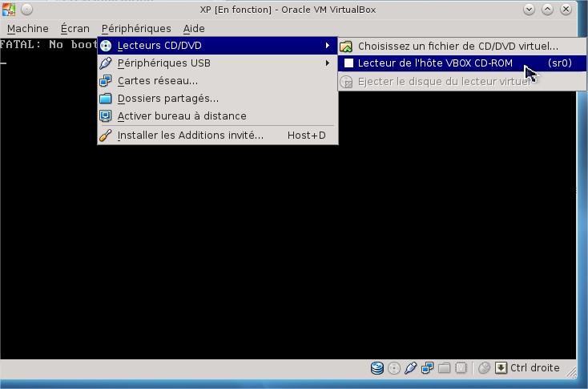
Task: Click the virtualization status bar icon
Action: [x=461, y=368]
